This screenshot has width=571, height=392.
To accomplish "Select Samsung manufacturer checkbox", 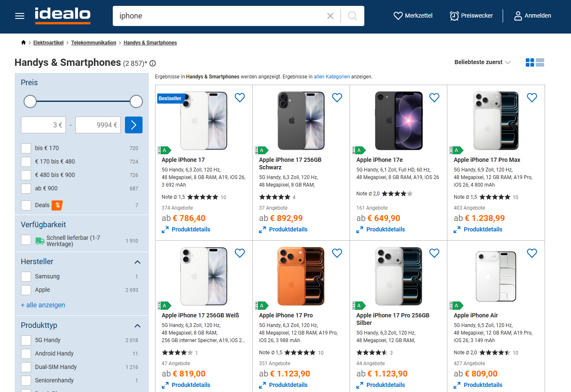I will coord(26,277).
